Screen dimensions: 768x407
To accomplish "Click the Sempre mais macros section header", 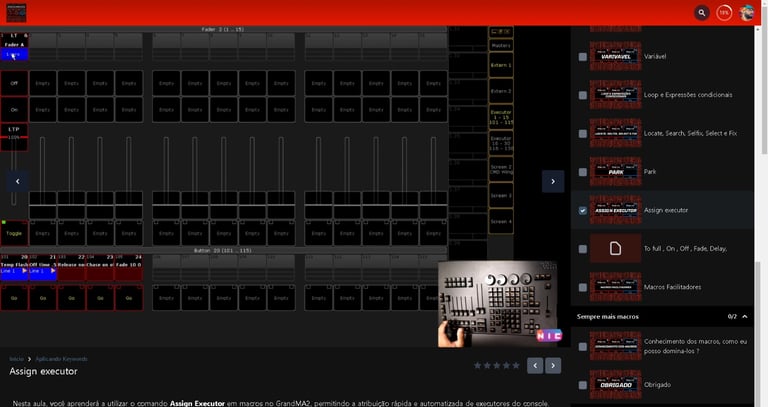I will [x=662, y=316].
